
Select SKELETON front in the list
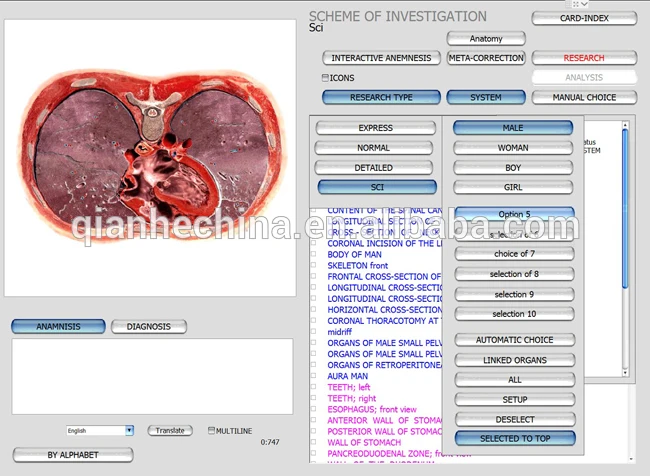(x=358, y=265)
